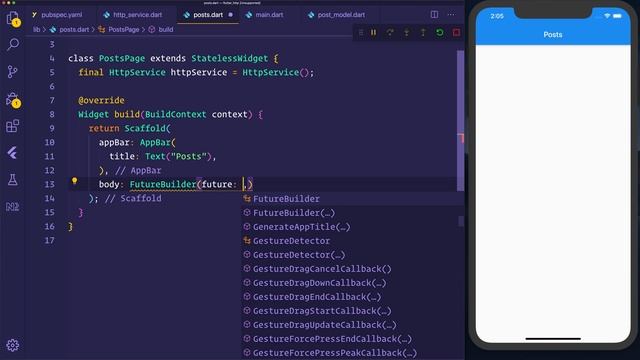Click Posts title in simulator app bar
This screenshot has height=360, width=640.
(553, 35)
